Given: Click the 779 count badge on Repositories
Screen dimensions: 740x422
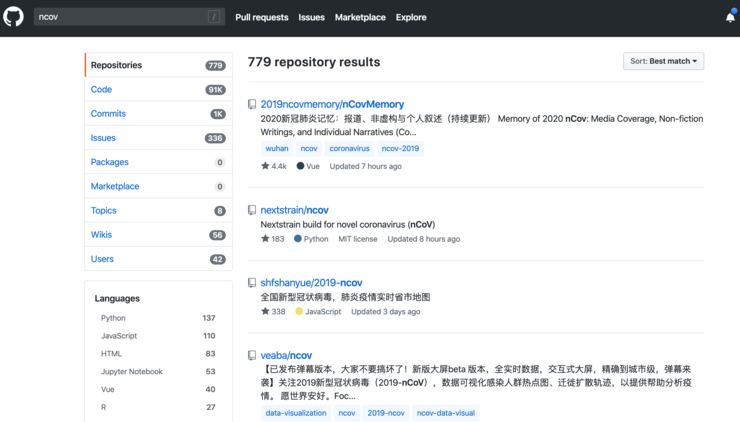Looking at the screenshot, I should (x=215, y=66).
